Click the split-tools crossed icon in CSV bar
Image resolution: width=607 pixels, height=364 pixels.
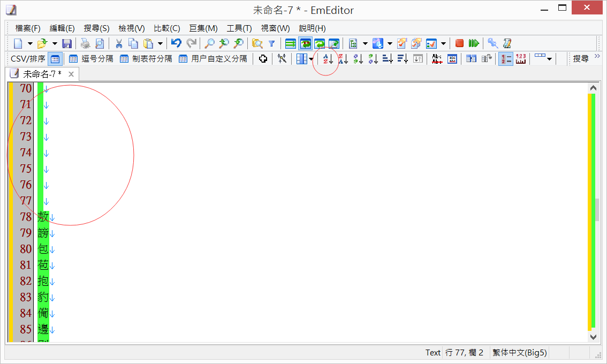[282, 59]
